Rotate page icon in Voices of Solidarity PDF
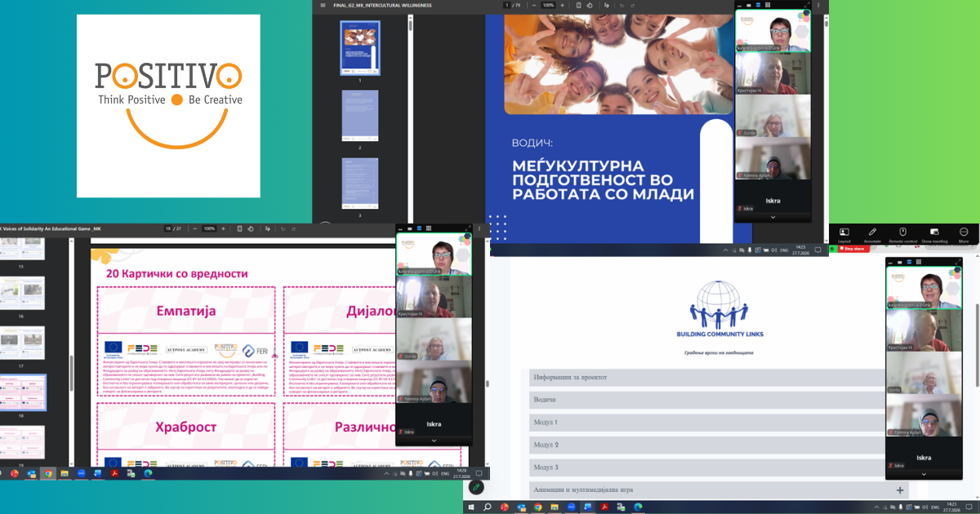Viewport: 980px width, 514px height. tap(250, 228)
